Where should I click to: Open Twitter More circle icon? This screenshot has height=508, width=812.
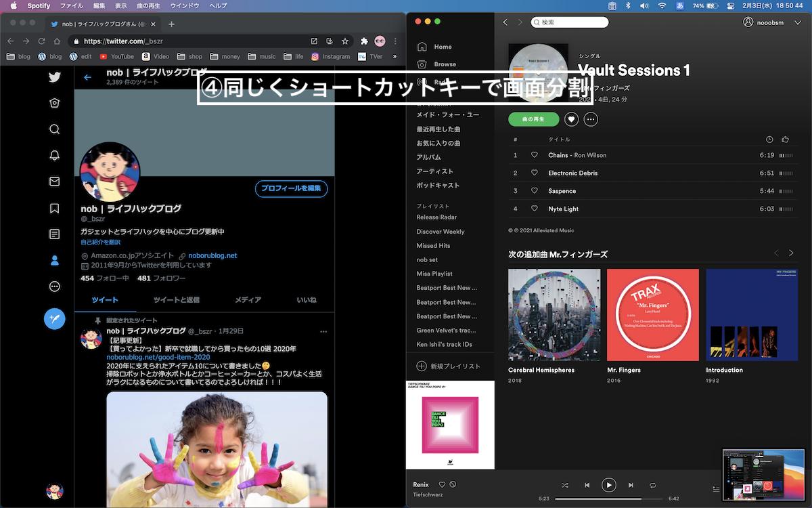pyautogui.click(x=55, y=287)
